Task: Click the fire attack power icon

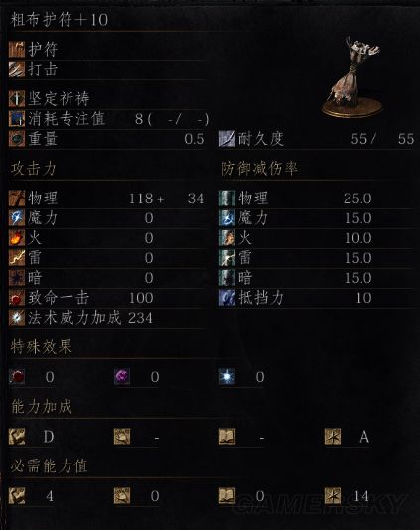Action: pos(17,238)
